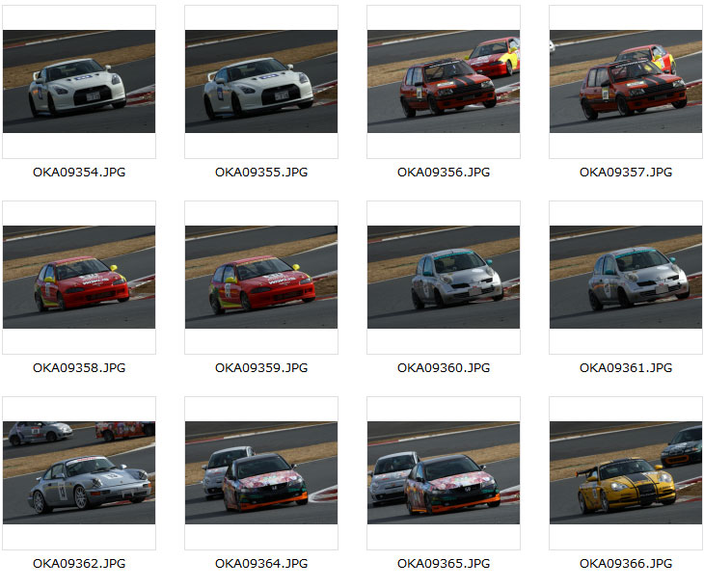Open thumbnail OKA09356.JPG with two red cars
The image size is (704, 588).
click(x=444, y=81)
